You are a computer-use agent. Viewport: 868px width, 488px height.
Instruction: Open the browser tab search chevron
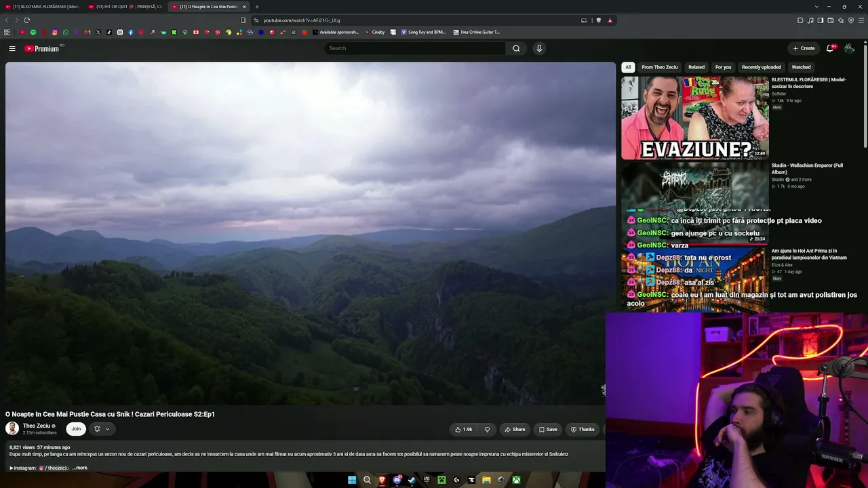(817, 7)
